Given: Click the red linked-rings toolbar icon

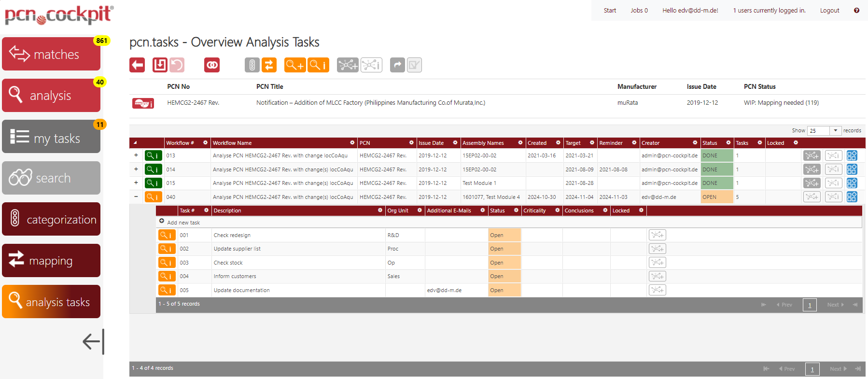Looking at the screenshot, I should (212, 65).
